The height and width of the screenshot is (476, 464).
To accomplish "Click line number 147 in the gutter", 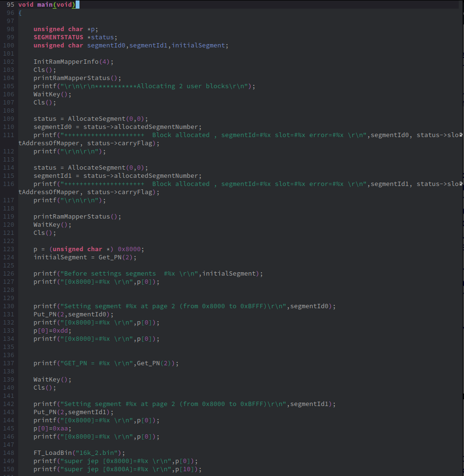I will tap(9, 445).
